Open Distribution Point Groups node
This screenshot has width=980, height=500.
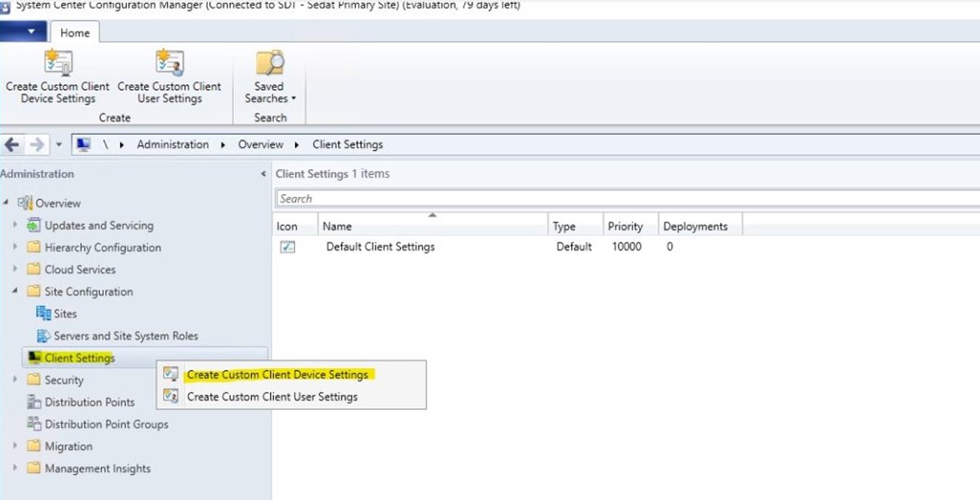coord(107,424)
